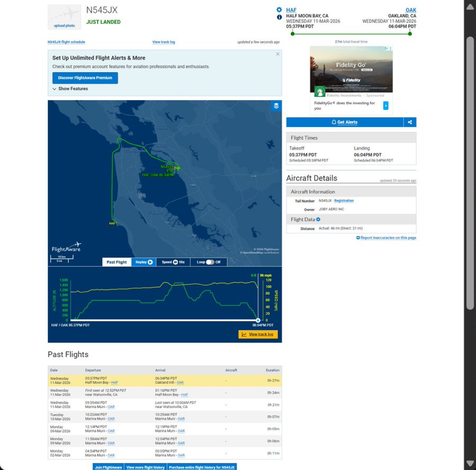Screen dimensions: 476x470
Task: Click Discover FlightAware Premium button
Action: (85, 78)
